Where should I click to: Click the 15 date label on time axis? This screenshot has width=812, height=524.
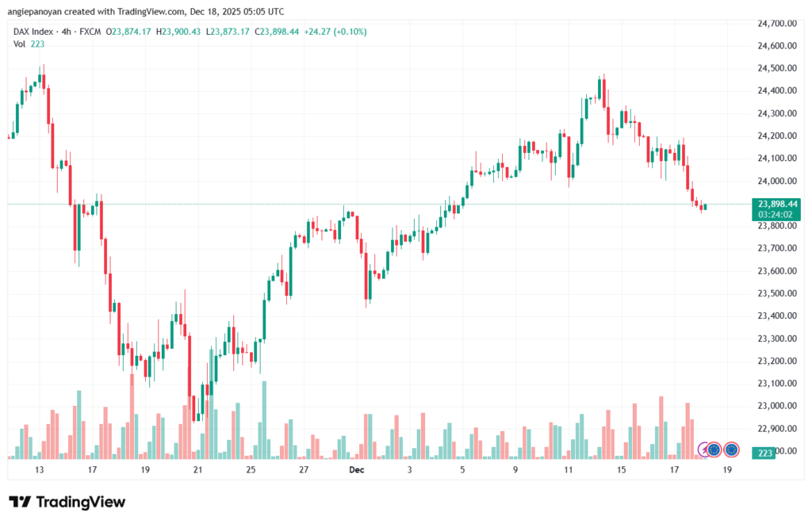pos(622,469)
